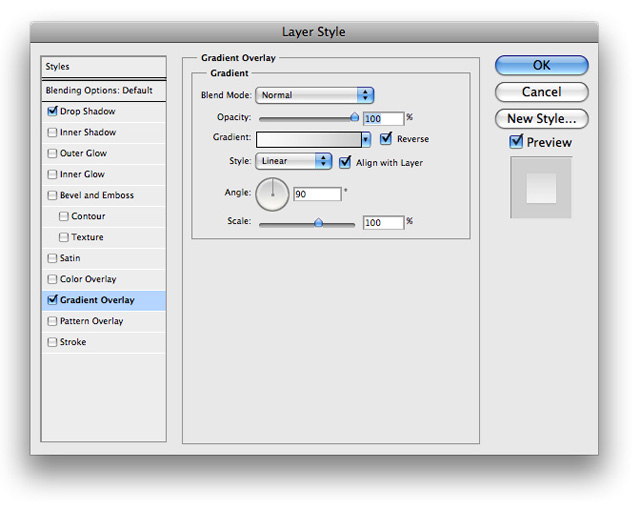Open the Blend Mode dropdown

(x=315, y=95)
